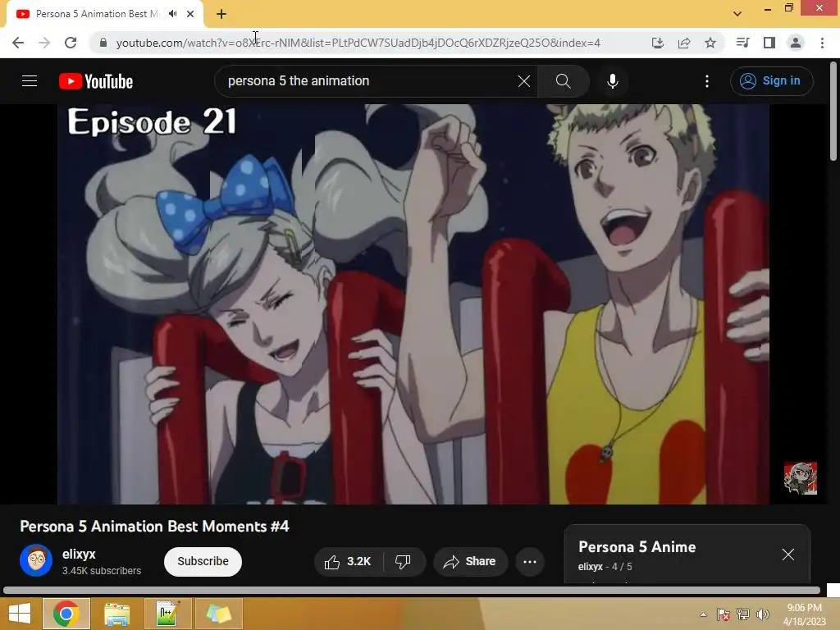Open the elixyx channel name link

point(79,554)
